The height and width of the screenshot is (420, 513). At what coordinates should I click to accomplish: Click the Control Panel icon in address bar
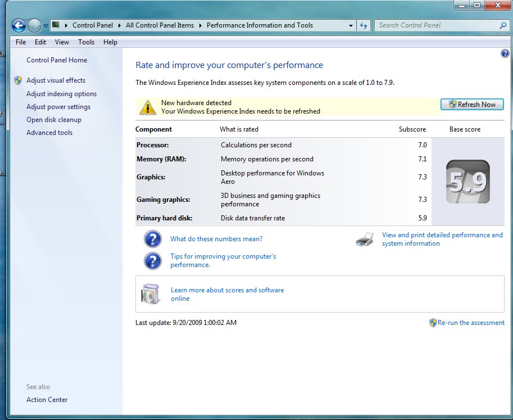coord(56,25)
